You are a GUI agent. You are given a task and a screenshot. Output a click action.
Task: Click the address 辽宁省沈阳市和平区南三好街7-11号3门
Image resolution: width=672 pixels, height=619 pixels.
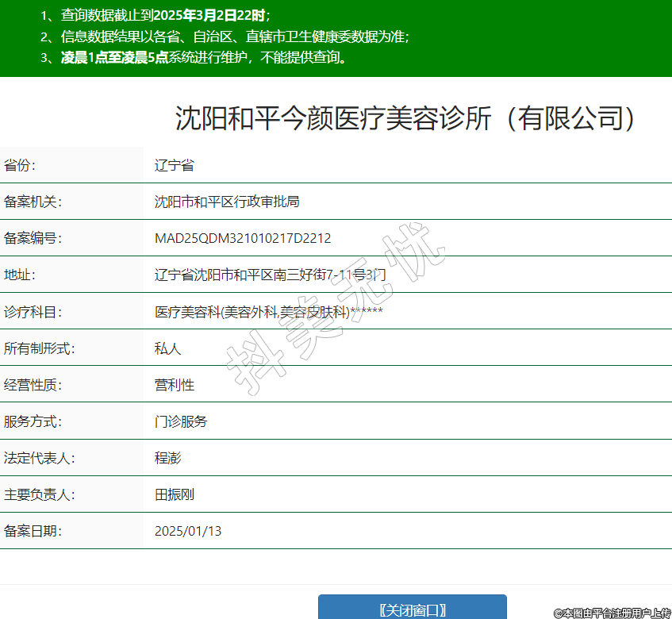point(271,275)
